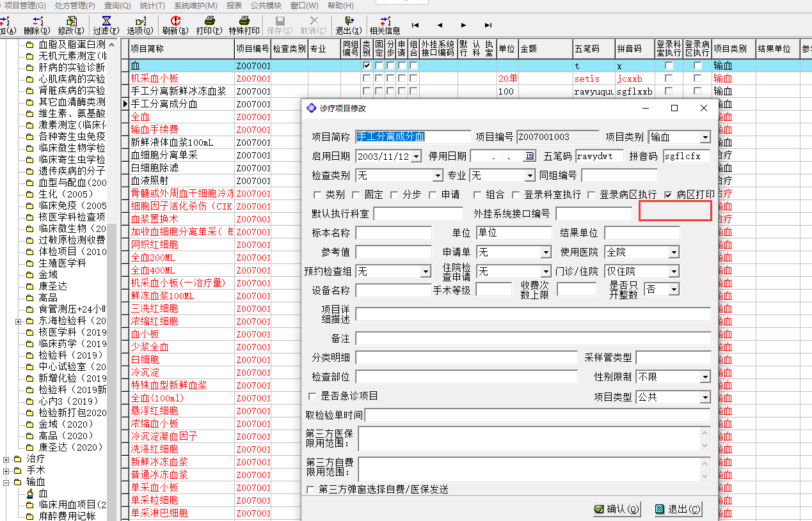812x521 pixels.
Task: Click folder icon of 金域 tree node
Action: click(x=31, y=275)
